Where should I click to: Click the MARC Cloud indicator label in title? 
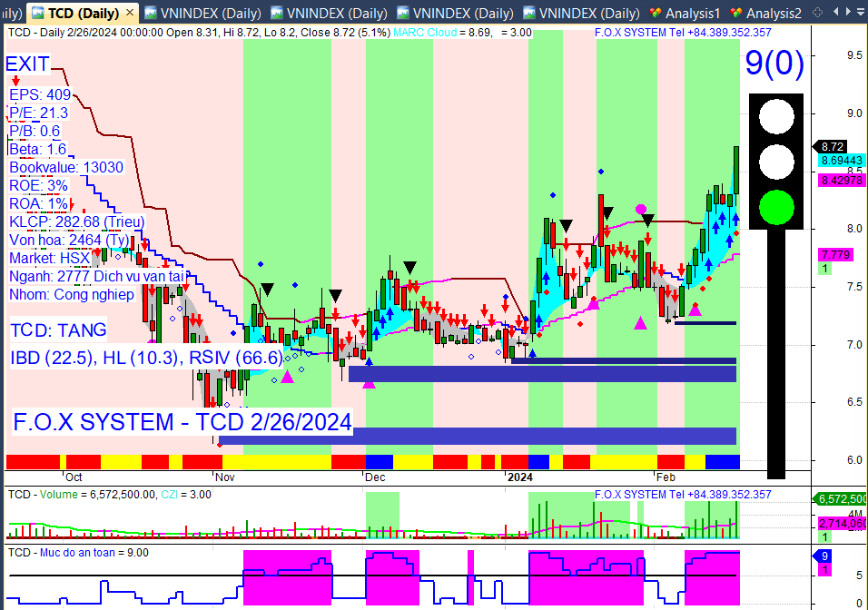(425, 33)
